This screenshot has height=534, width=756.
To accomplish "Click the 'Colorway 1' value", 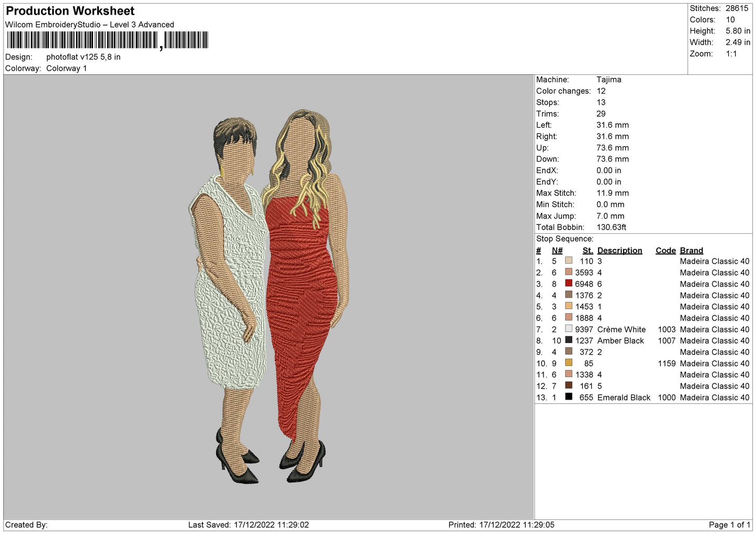I will [x=66, y=69].
